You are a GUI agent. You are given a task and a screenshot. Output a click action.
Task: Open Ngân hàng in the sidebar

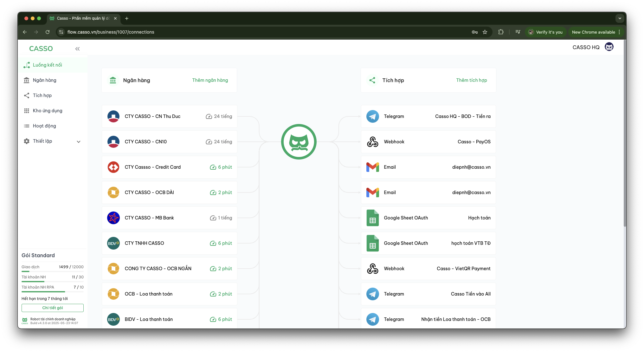[45, 80]
